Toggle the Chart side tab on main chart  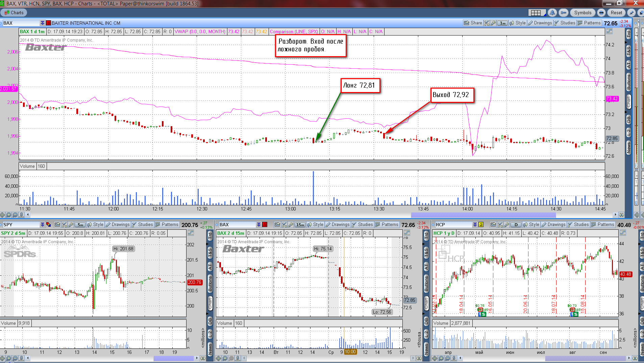pos(628,101)
